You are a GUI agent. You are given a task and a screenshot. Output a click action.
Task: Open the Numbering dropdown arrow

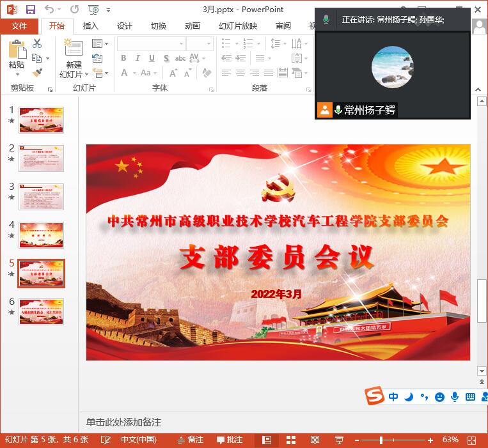pos(258,43)
